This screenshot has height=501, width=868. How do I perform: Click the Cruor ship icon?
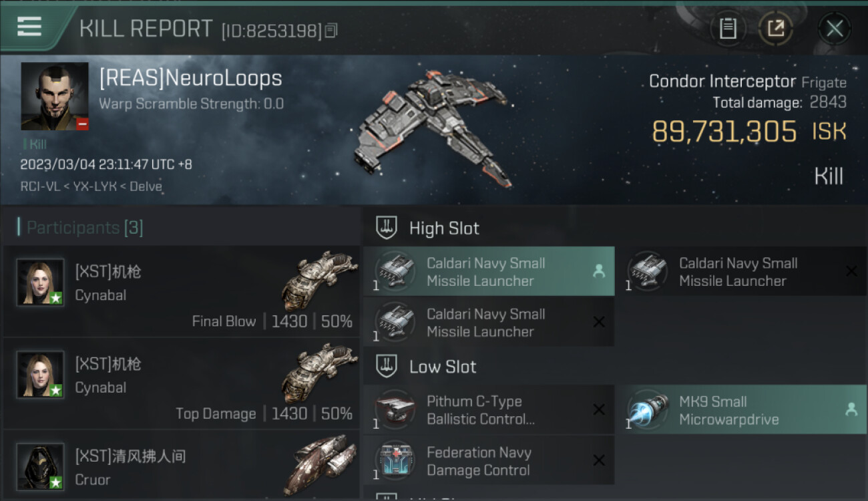(324, 464)
